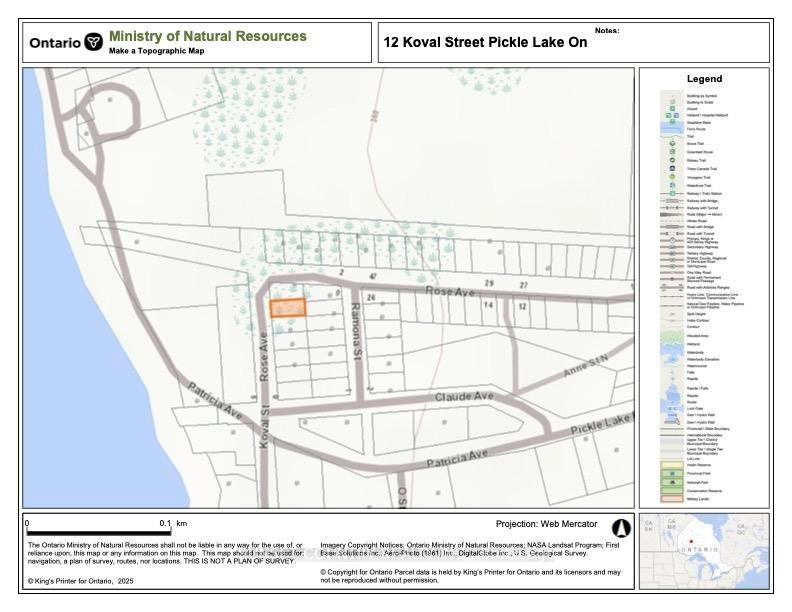Click address number '47' above Rose Ave
This screenshot has height=612, width=792.
click(373, 276)
